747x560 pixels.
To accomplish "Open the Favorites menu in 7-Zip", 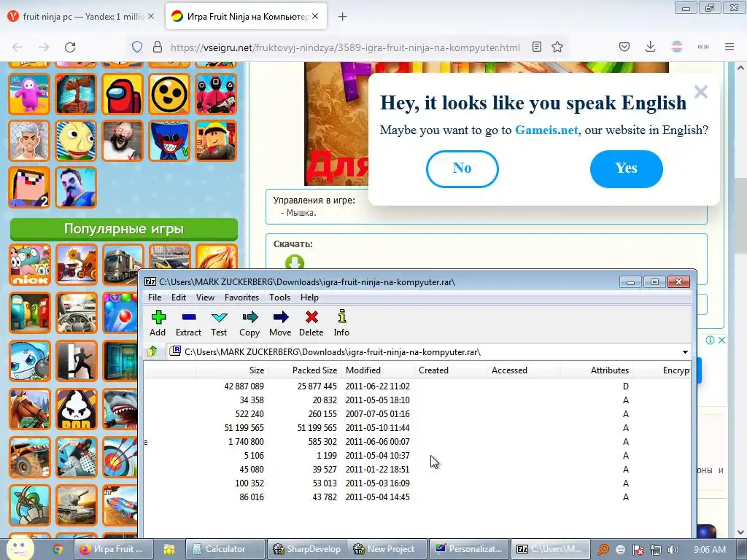I will 241,297.
